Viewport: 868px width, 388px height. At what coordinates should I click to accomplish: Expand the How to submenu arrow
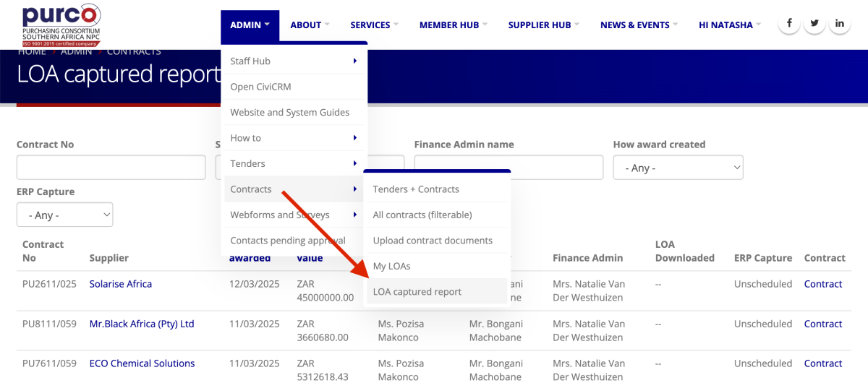point(354,138)
